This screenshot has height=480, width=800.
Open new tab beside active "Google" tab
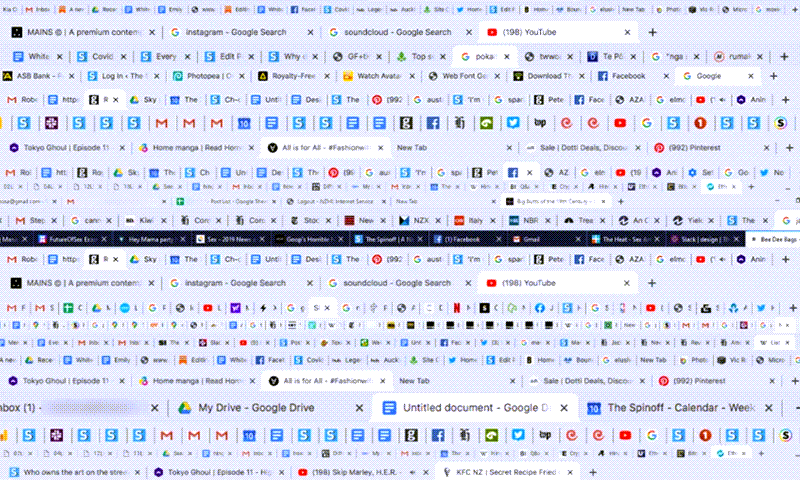(773, 76)
